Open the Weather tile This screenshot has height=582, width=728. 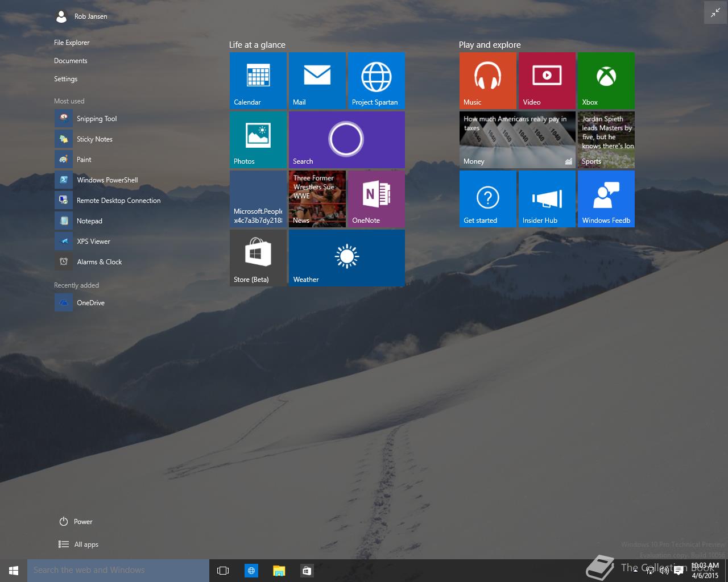[347, 258]
